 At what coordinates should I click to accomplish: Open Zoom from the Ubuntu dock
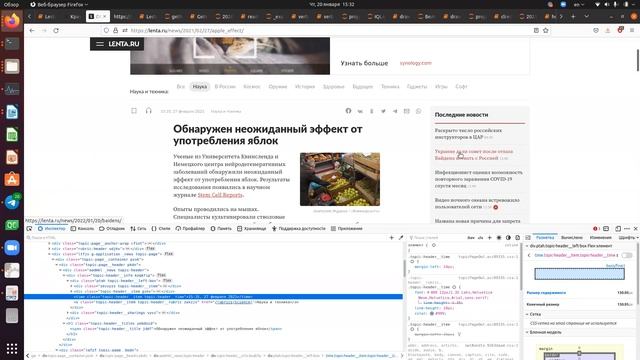[12, 248]
